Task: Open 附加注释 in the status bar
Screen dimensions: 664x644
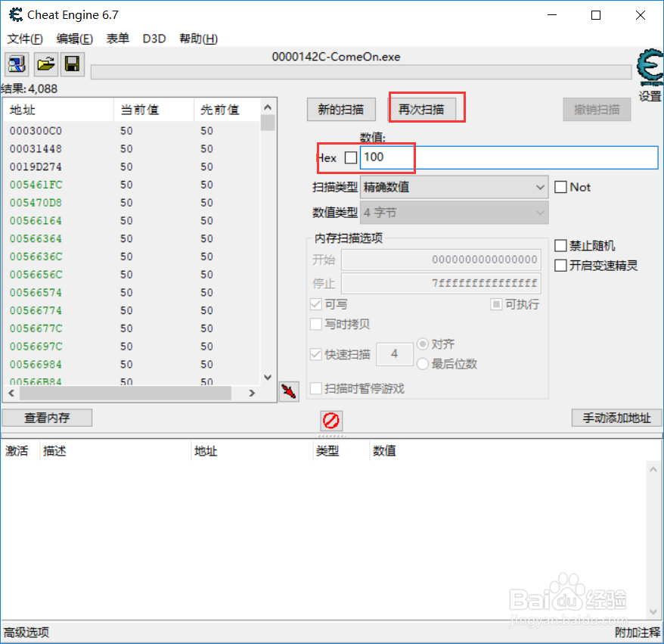Action: coord(638,633)
